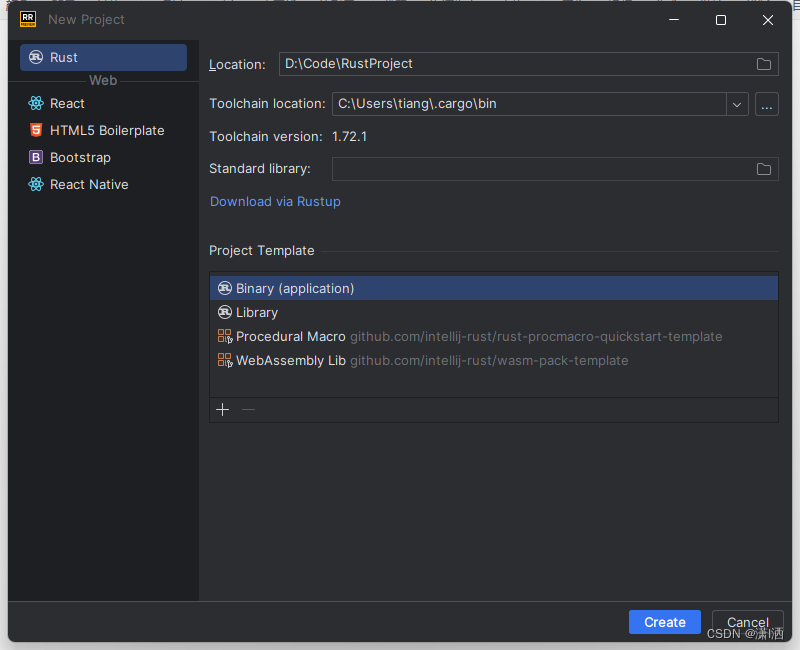Maximize the New Project dialog
Image resolution: width=800 pixels, height=650 pixels.
721,20
